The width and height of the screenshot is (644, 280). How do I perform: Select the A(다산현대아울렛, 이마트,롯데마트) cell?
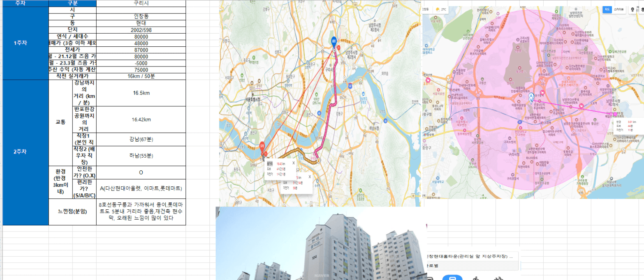(141, 189)
